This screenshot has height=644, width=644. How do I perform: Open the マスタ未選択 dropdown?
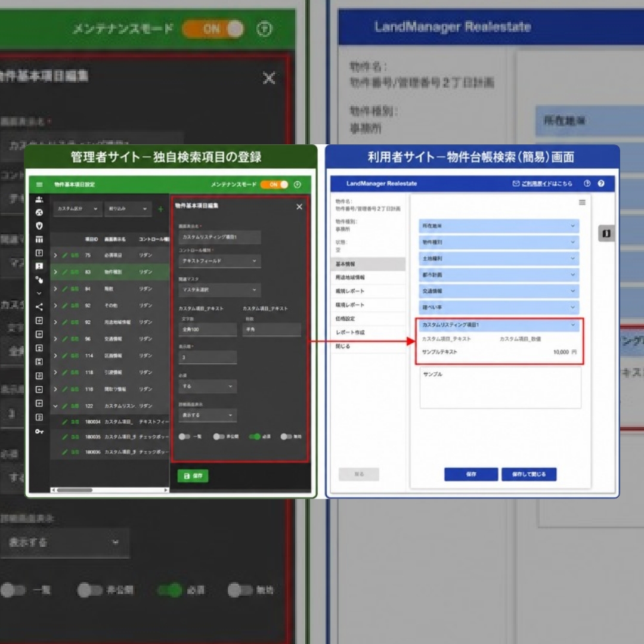[219, 290]
